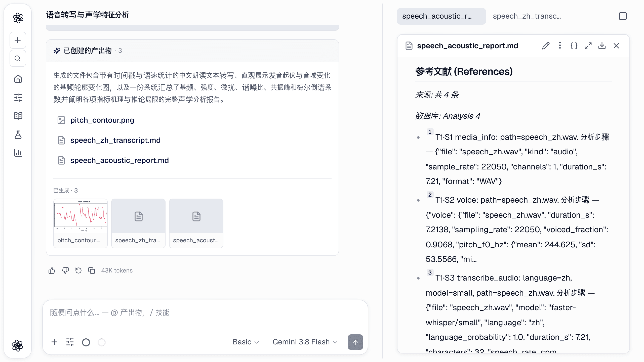Toggle the right side panel layout

tap(623, 16)
